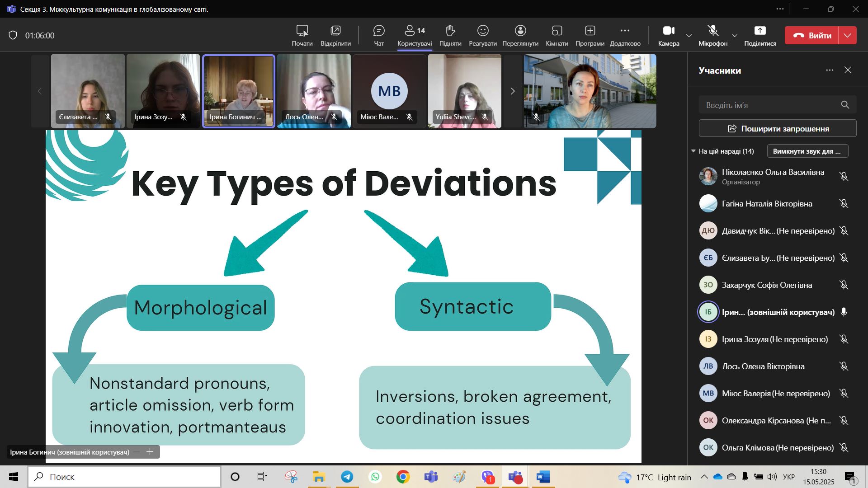
Task: Open camera options dropdown arrow
Action: point(689,35)
